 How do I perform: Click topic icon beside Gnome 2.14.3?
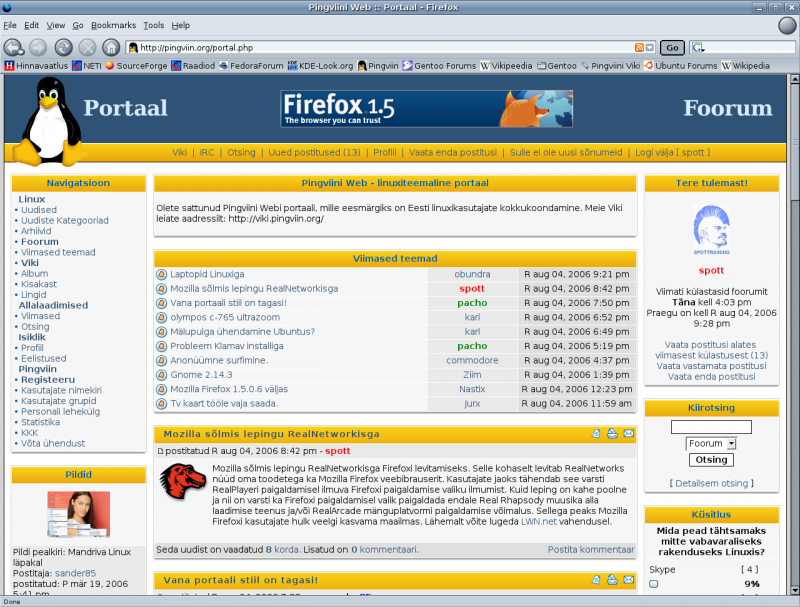pyautogui.click(x=162, y=375)
